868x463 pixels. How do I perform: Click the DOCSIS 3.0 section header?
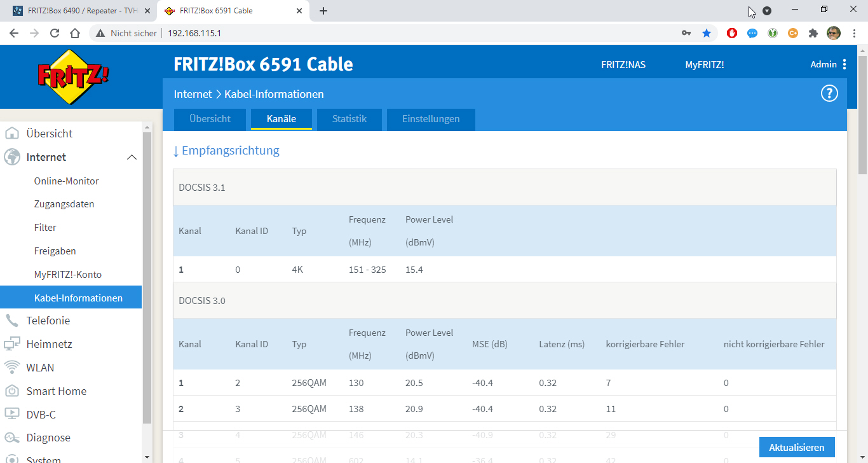pyautogui.click(x=505, y=301)
